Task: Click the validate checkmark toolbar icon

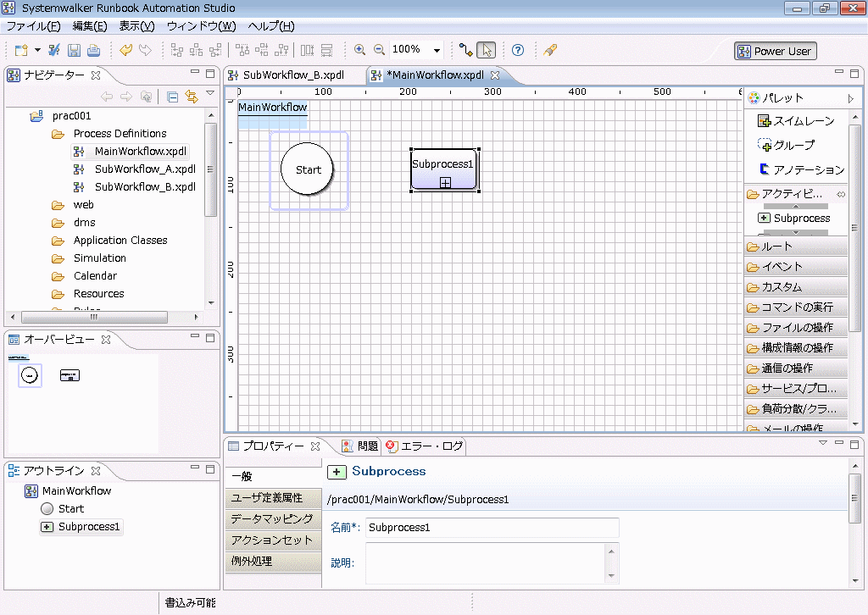Action: [x=54, y=50]
